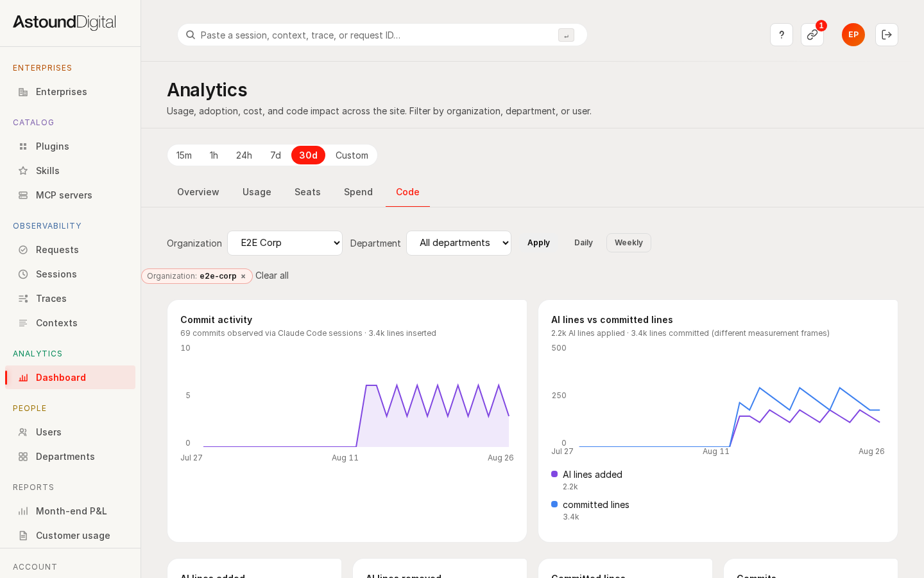
Task: Switch to the Overview tab
Action: [198, 192]
